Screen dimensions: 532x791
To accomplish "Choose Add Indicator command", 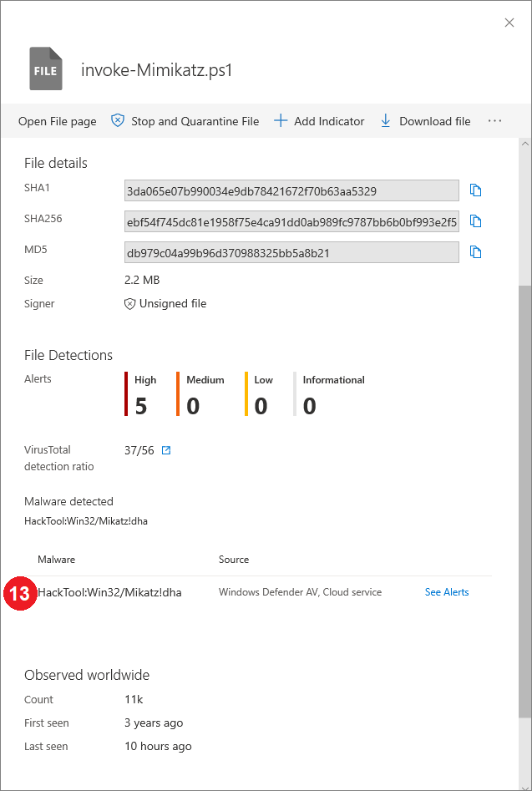I will click(x=329, y=121).
